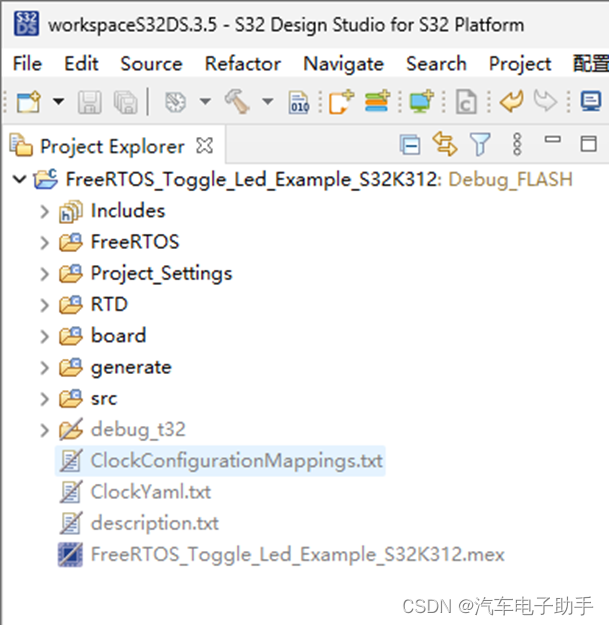
Task: Select FreeRTOS_Toggle_Led_Example_S32K312.mex file
Action: 298,554
